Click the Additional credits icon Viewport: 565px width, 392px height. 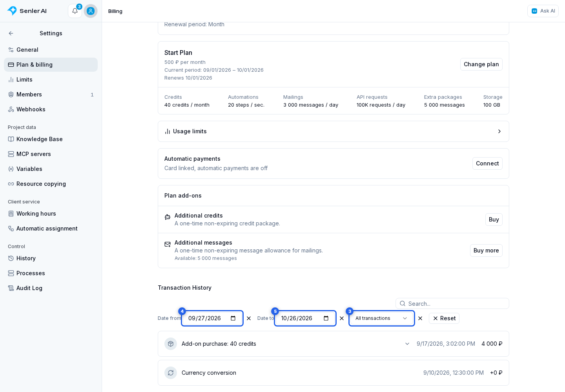click(x=168, y=217)
